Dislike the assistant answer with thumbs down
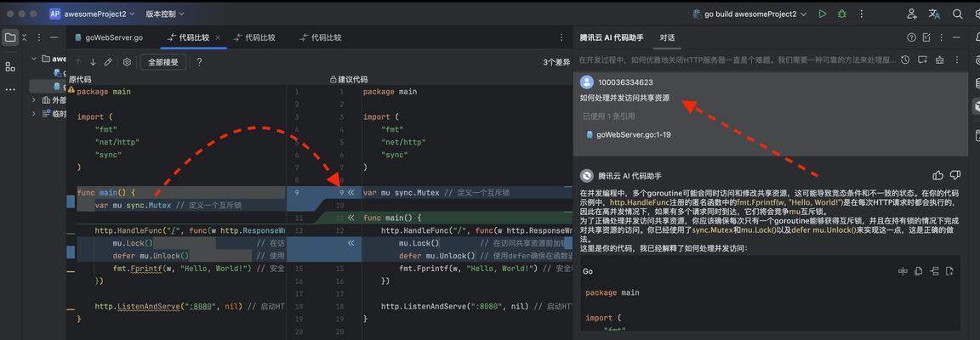This screenshot has width=980, height=340. pos(955,175)
